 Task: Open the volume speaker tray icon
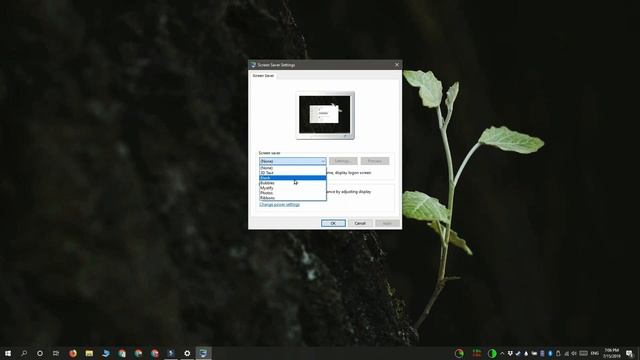coord(574,353)
